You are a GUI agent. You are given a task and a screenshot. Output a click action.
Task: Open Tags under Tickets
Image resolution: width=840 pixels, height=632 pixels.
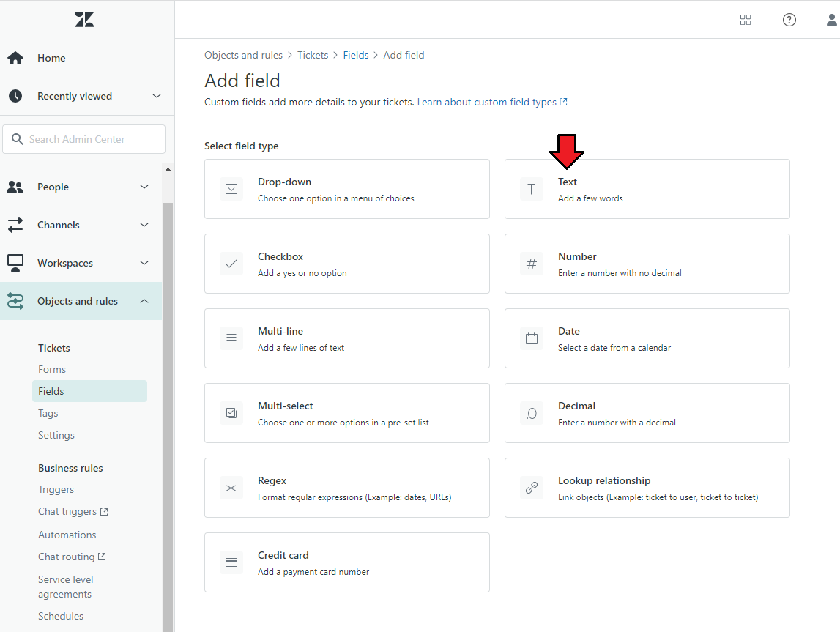(x=48, y=414)
